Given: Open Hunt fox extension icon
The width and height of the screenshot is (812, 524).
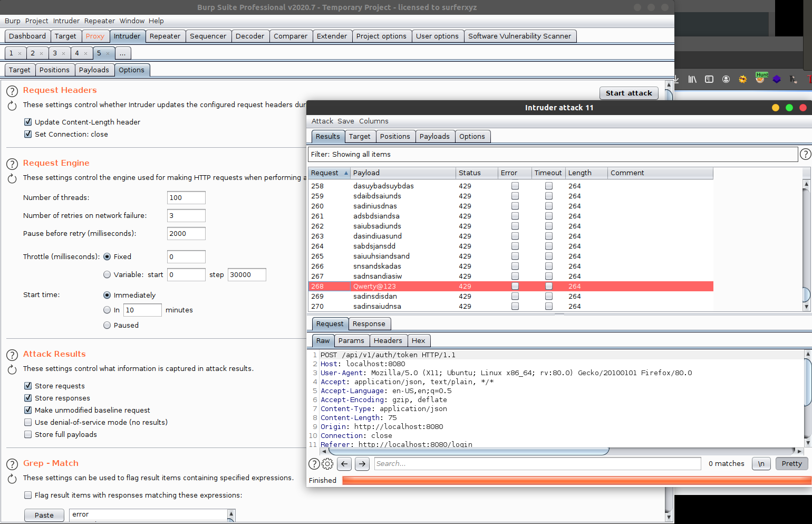Looking at the screenshot, I should 760,78.
